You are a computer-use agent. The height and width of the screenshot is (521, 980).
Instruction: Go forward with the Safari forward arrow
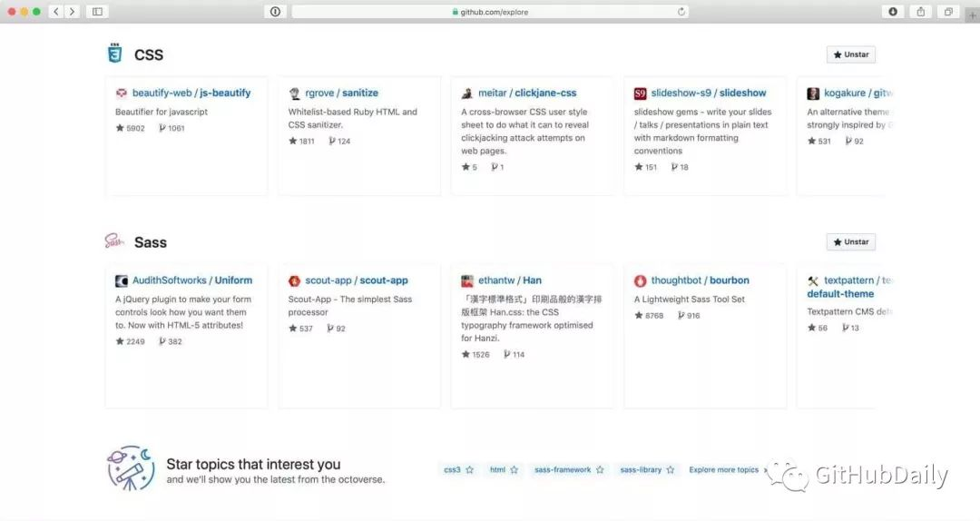tap(73, 11)
